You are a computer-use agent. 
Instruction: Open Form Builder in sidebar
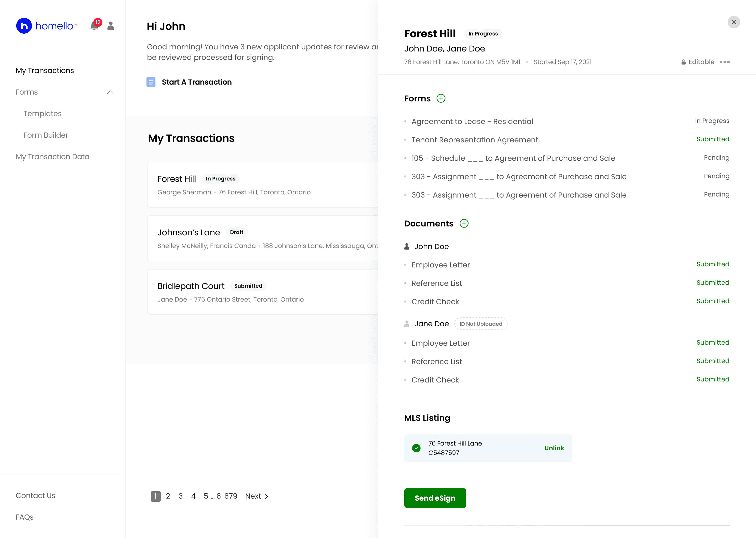(46, 135)
